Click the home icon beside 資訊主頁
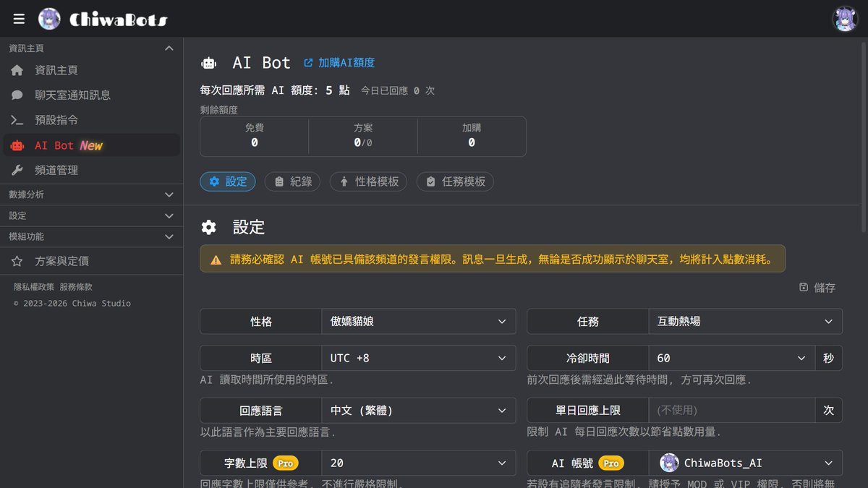The width and height of the screenshot is (868, 488). pyautogui.click(x=17, y=70)
